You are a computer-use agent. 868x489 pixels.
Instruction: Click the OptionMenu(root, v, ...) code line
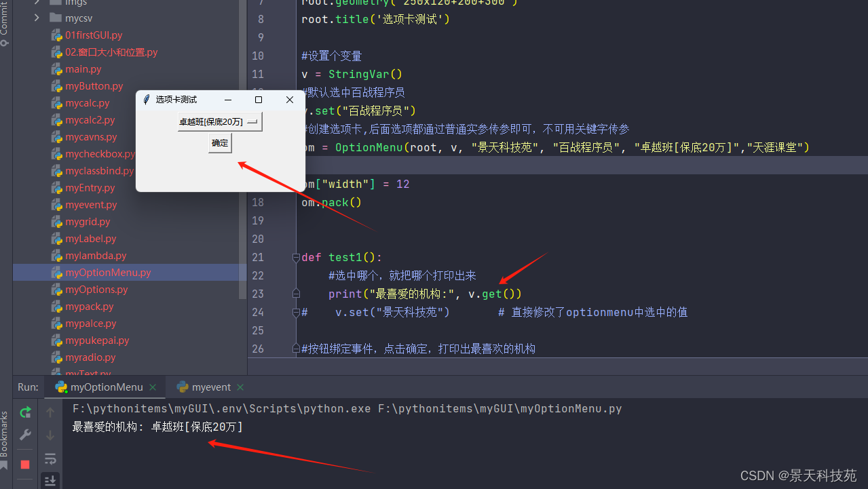(x=556, y=147)
